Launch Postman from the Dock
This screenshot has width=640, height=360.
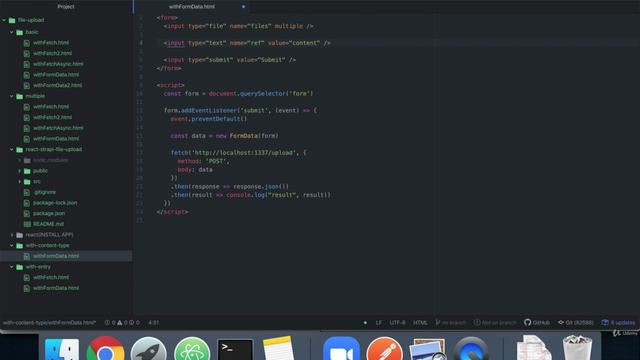384,349
